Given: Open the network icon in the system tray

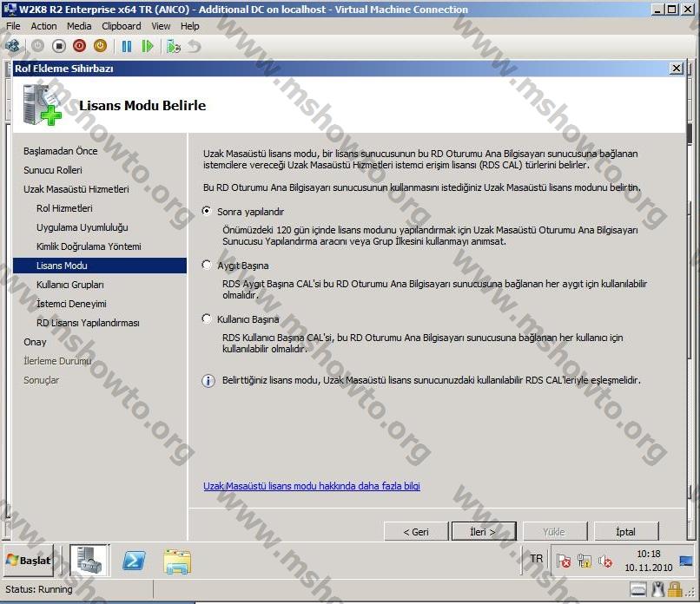Looking at the screenshot, I should click(x=584, y=561).
